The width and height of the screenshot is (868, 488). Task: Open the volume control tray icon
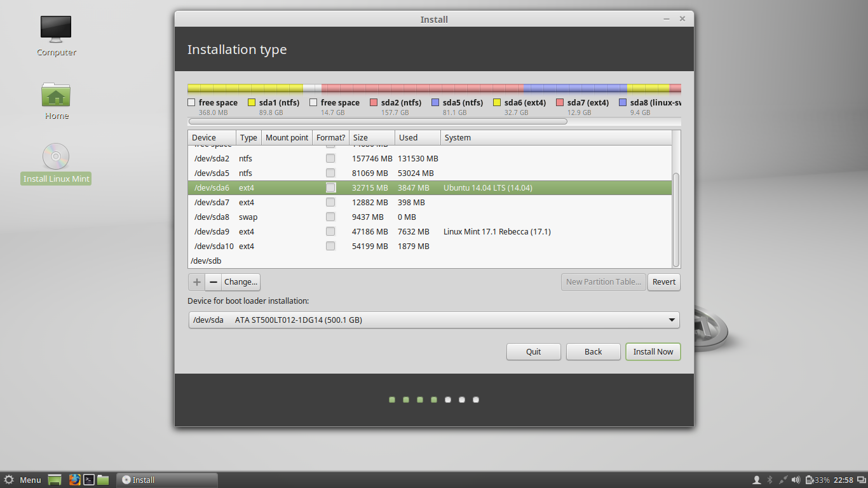pos(796,480)
